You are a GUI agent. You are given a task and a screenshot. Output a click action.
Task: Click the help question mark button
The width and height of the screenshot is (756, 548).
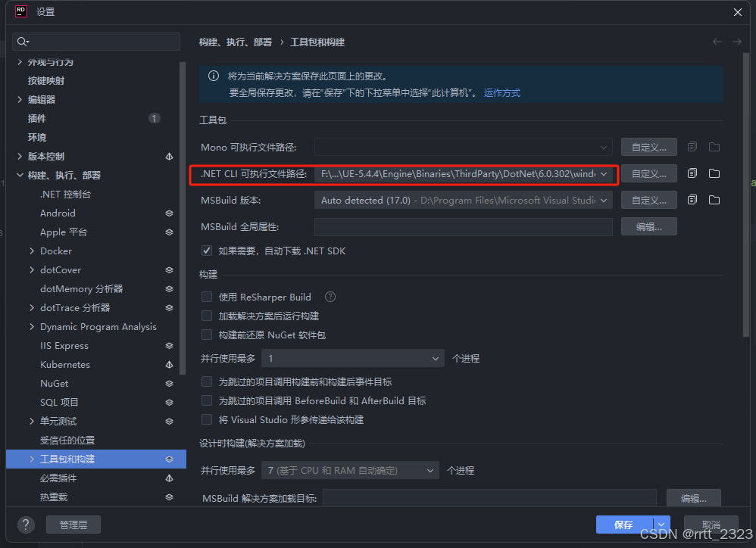coord(26,525)
